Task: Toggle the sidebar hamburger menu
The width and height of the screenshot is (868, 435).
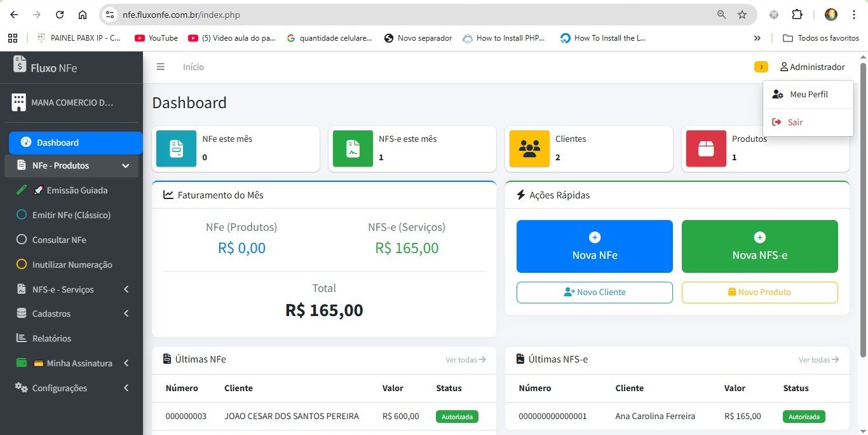Action: coord(161,67)
